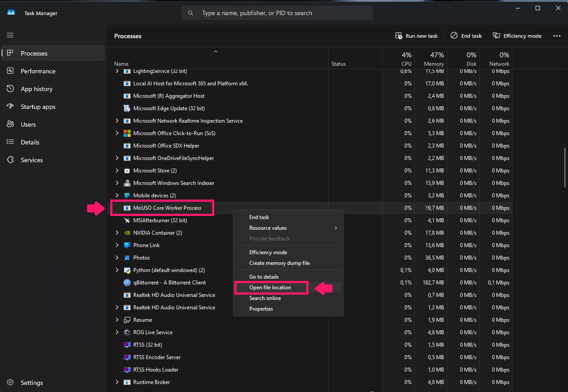Image resolution: width=568 pixels, height=392 pixels.
Task: Click the LightingService process icon
Action: pyautogui.click(x=127, y=71)
